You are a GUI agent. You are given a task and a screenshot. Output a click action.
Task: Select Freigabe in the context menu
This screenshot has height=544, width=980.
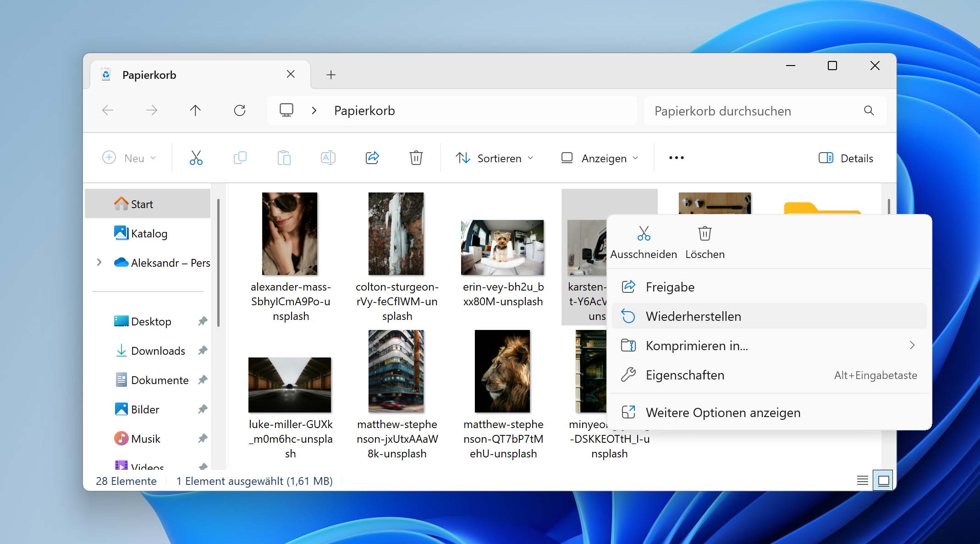point(769,287)
